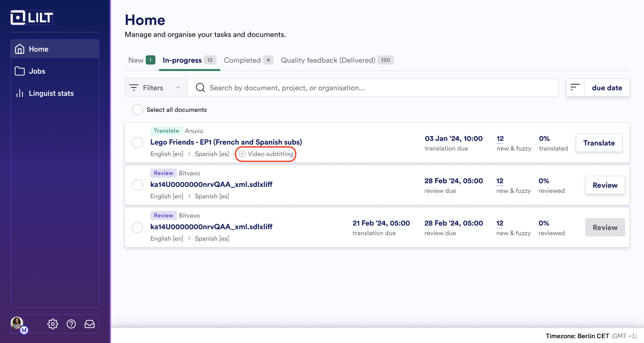The width and height of the screenshot is (644, 343).
Task: Click the Quality feedback count badge 120
Action: [386, 60]
